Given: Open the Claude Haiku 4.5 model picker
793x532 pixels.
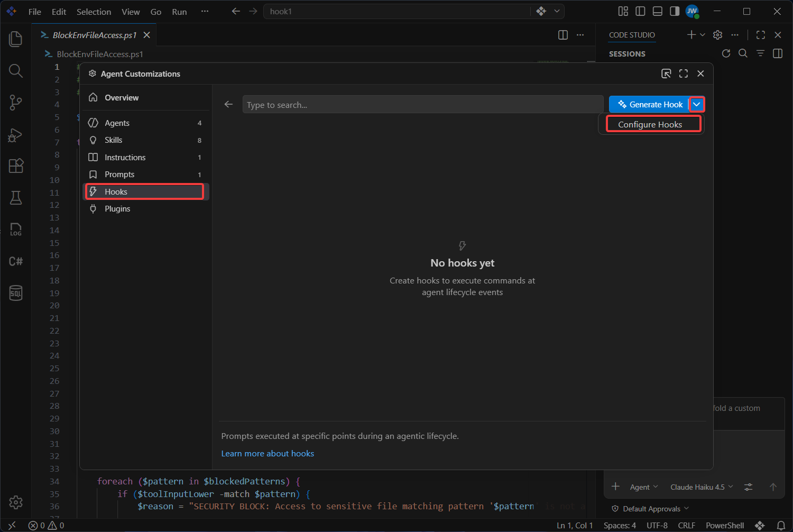Looking at the screenshot, I should (x=702, y=487).
